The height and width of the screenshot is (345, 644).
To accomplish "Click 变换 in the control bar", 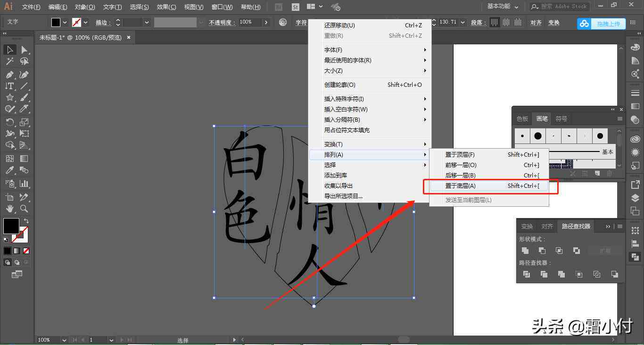I will pyautogui.click(x=554, y=23).
